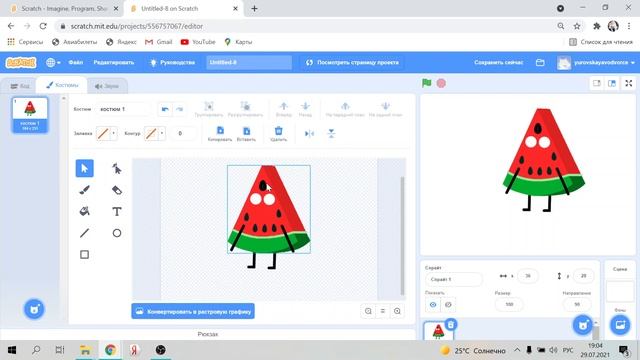Zoom in the paint canvas
This screenshot has height=360, width=640.
[x=397, y=311]
